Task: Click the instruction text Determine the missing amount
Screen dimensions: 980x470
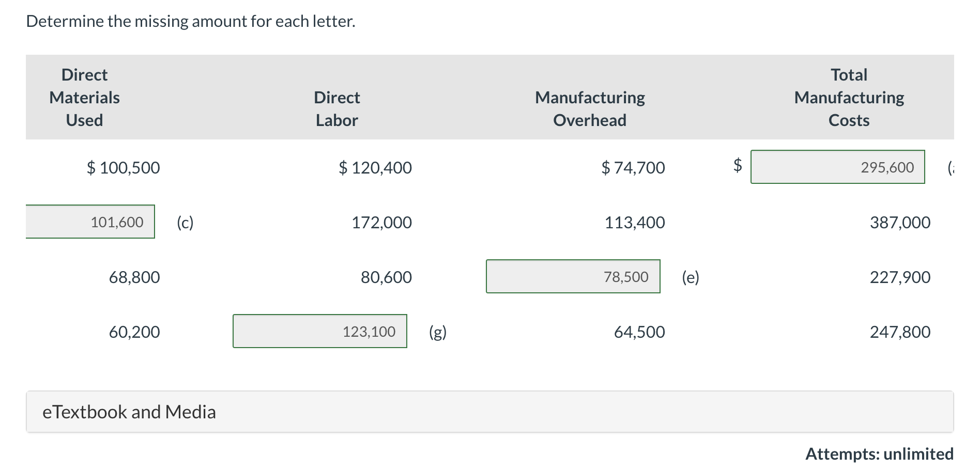Action: pos(190,21)
